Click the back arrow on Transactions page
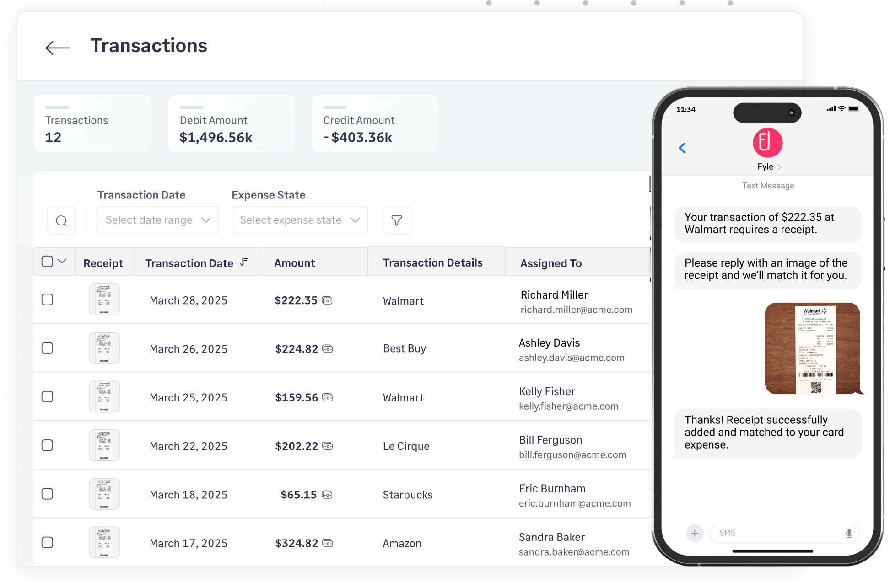The height and width of the screenshot is (588, 890). pyautogui.click(x=57, y=47)
